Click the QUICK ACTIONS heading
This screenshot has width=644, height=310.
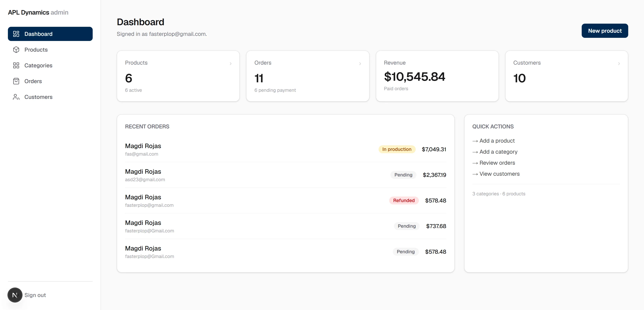493,127
